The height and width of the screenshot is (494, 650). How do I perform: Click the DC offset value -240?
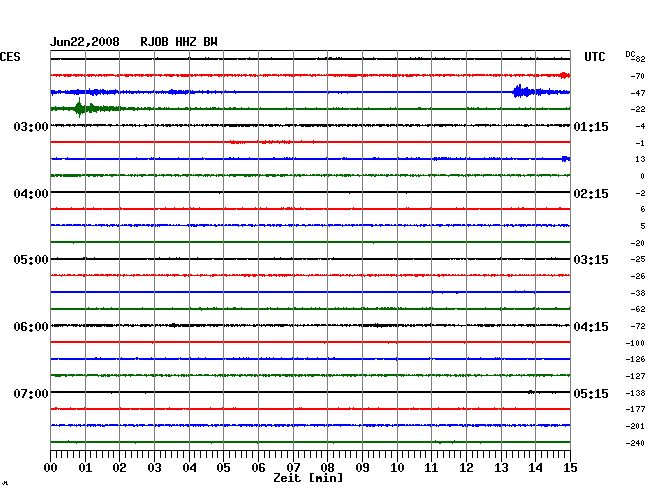[x=635, y=443]
